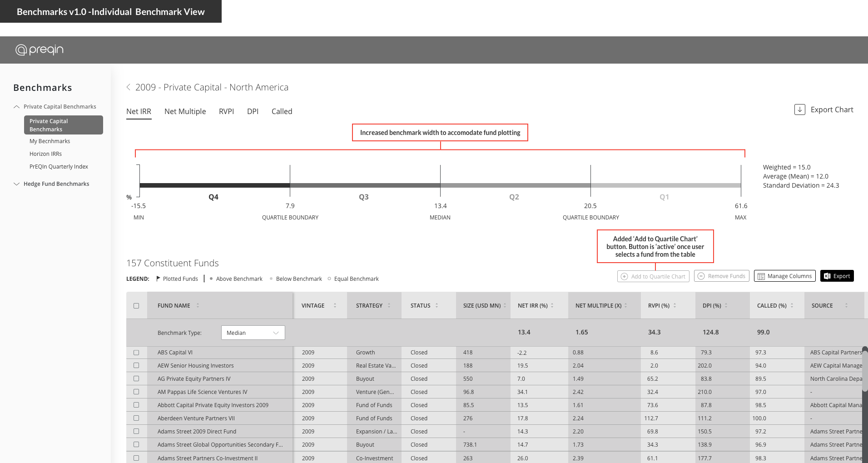This screenshot has height=463, width=868.
Task: Check the AEW Senior Housing Investors checkbox
Action: pos(136,365)
